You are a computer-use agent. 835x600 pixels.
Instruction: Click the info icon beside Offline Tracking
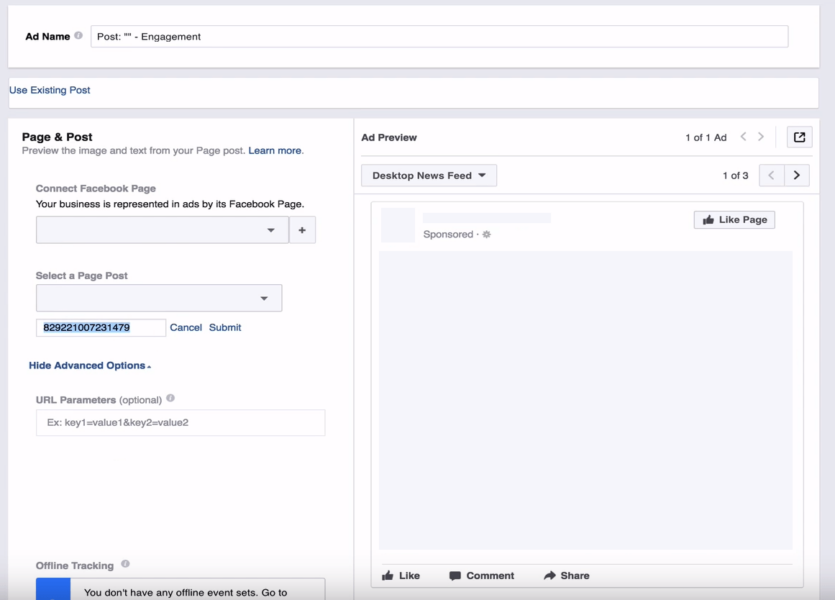click(124, 565)
